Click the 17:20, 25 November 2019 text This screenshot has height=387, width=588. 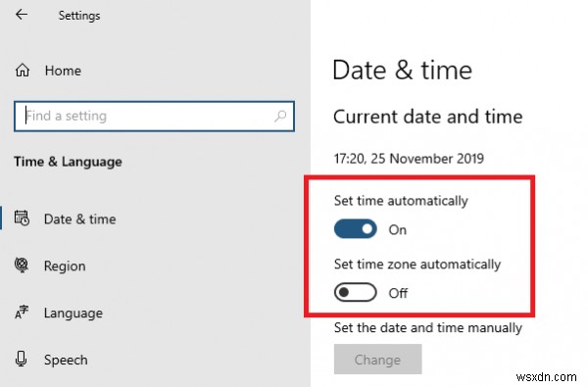coord(409,159)
